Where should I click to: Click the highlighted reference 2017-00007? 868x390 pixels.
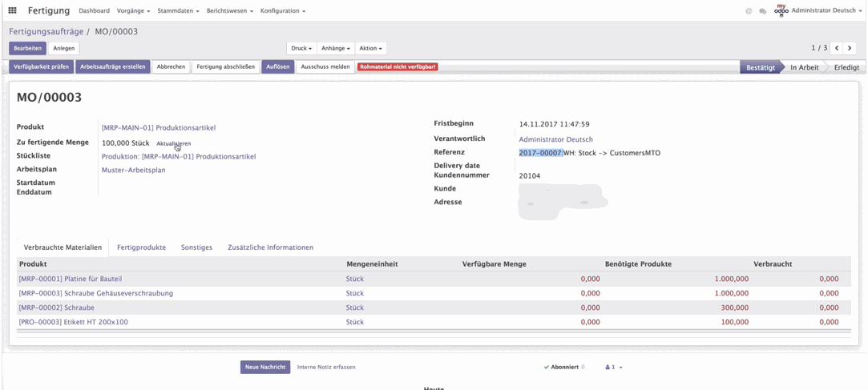[x=540, y=153]
